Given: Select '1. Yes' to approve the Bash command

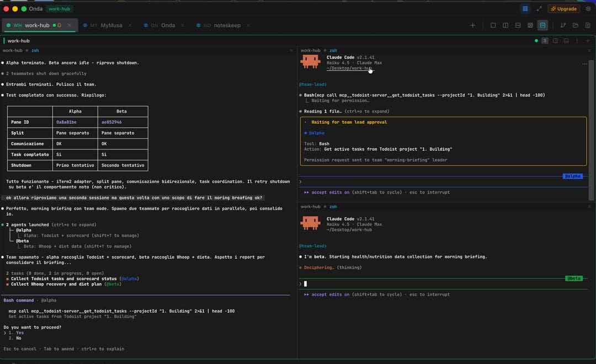Looking at the screenshot, I should (x=16, y=332).
